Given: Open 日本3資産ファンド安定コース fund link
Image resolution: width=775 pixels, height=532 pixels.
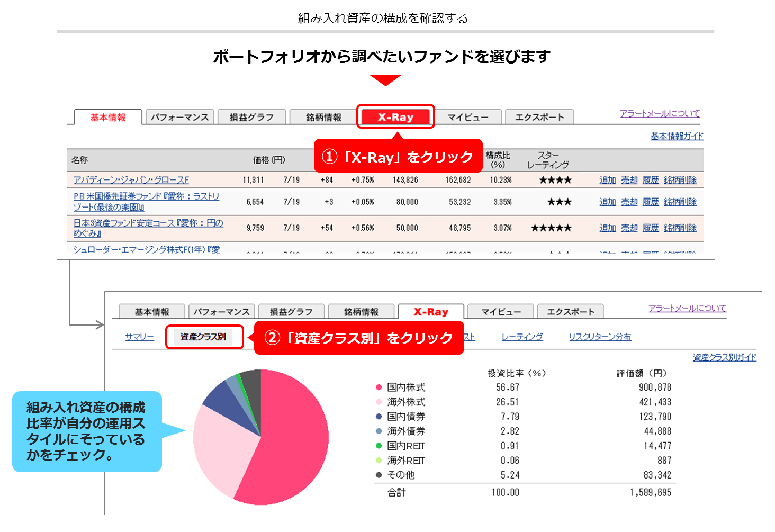Looking at the screenshot, I should point(148,223).
